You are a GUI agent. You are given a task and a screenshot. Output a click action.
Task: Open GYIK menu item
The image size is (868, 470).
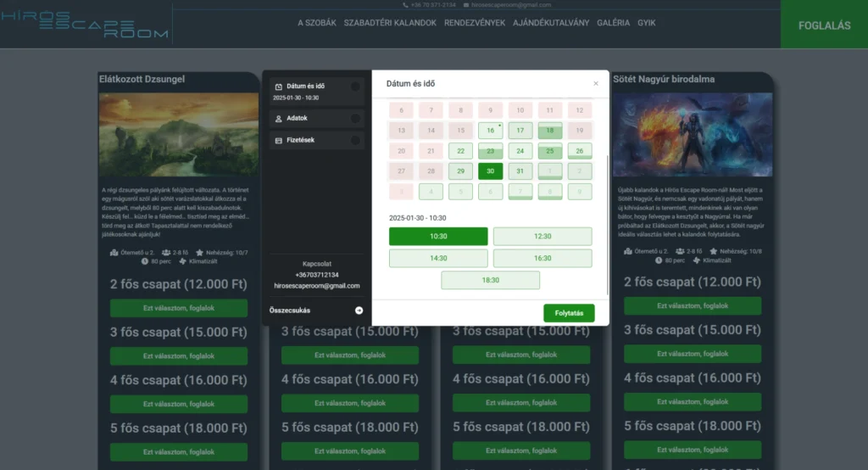click(646, 23)
